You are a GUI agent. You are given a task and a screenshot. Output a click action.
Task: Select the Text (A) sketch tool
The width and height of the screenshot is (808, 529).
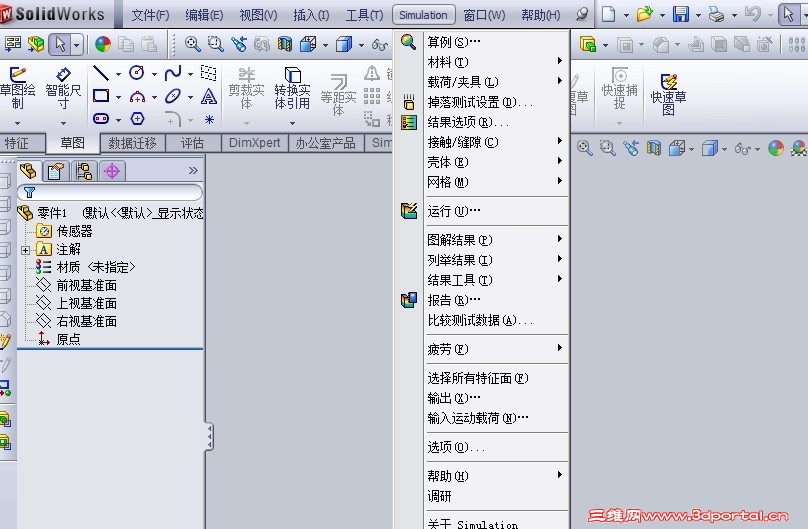208,96
